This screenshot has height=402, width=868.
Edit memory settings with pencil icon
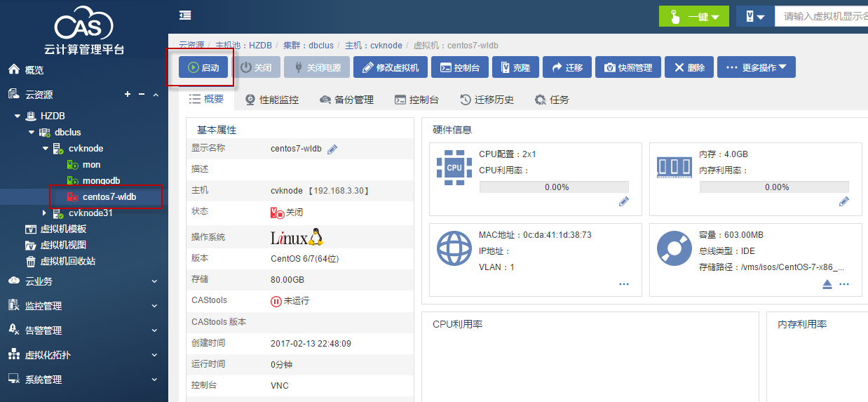click(x=844, y=201)
